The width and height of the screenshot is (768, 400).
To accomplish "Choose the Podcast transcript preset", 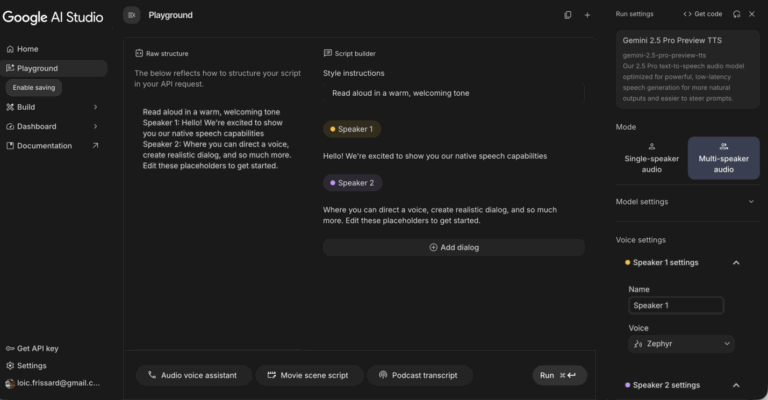I will (x=420, y=376).
